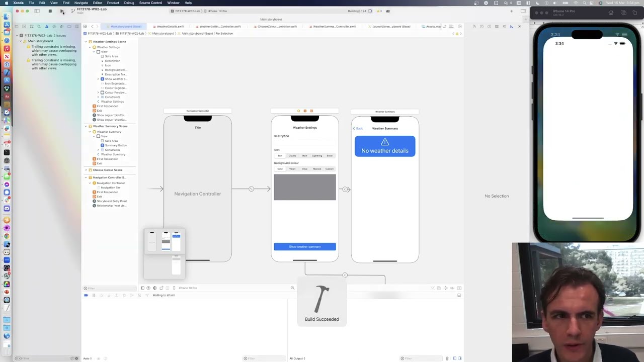Go back in editor history
Image resolution: width=644 pixels, height=362 pixels.
pos(92,26)
